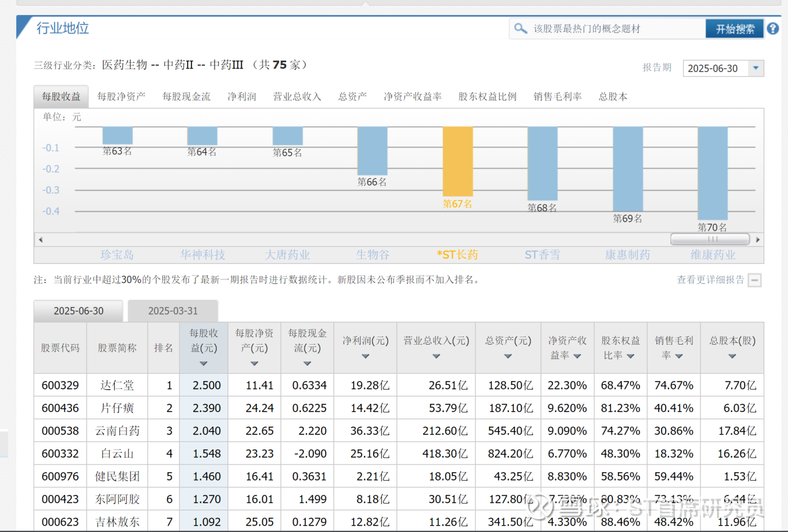Sort table by 总资产 column arrow

(x=508, y=356)
